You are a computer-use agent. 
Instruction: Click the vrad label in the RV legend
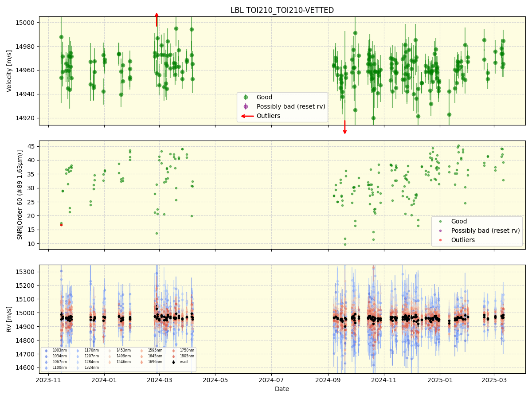pyautogui.click(x=184, y=361)
